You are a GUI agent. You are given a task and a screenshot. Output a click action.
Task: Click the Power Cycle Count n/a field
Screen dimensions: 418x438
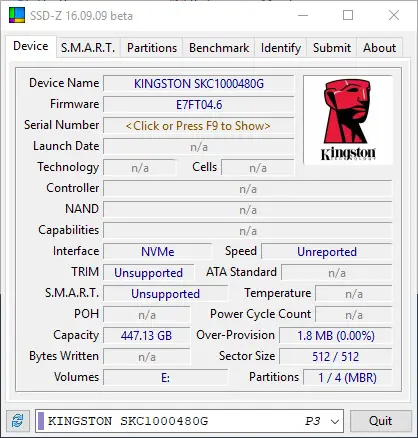pyautogui.click(x=354, y=315)
